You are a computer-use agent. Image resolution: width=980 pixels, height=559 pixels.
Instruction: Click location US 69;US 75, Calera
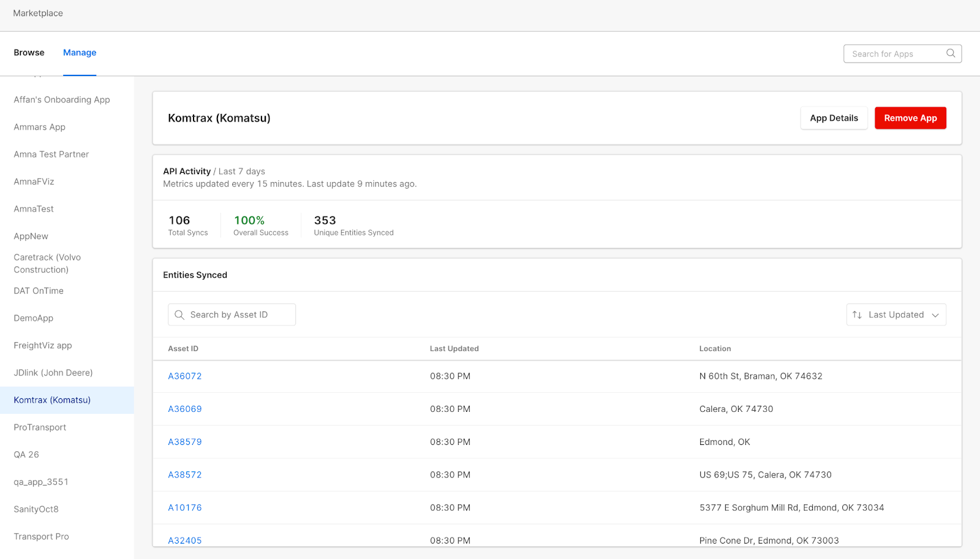(x=766, y=475)
